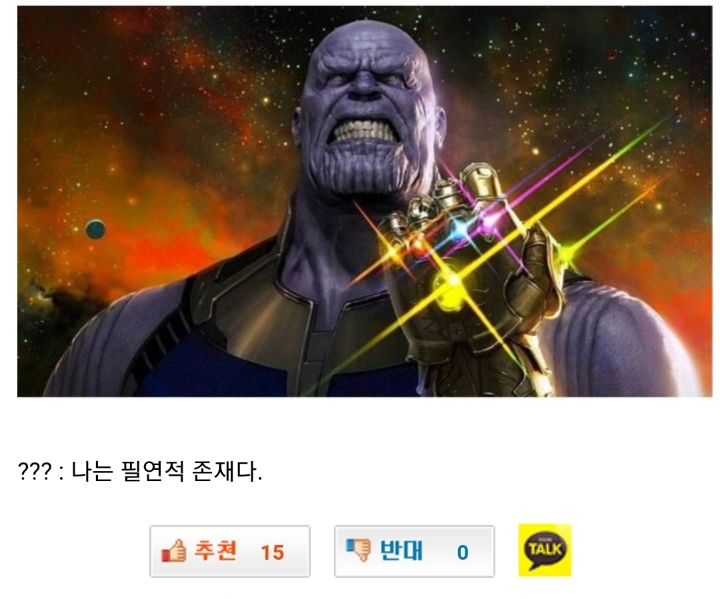
Task: Click the blue stone on the gauntlet knuckle
Action: (x=460, y=228)
